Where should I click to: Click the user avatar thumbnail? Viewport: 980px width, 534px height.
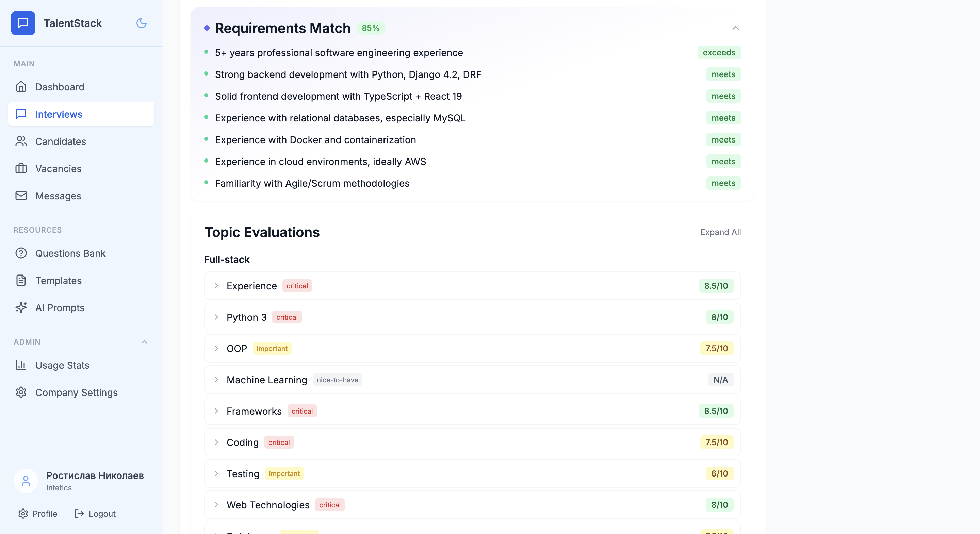26,481
